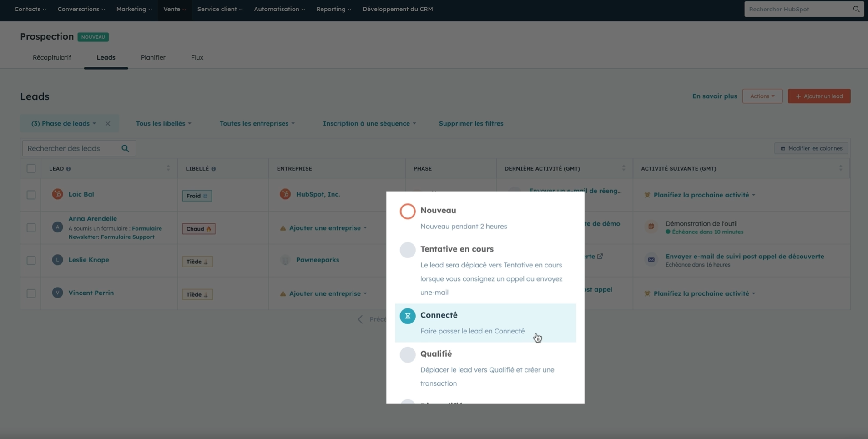The width and height of the screenshot is (868, 439).
Task: Click the Connecté hourglass stage icon
Action: [x=408, y=316]
